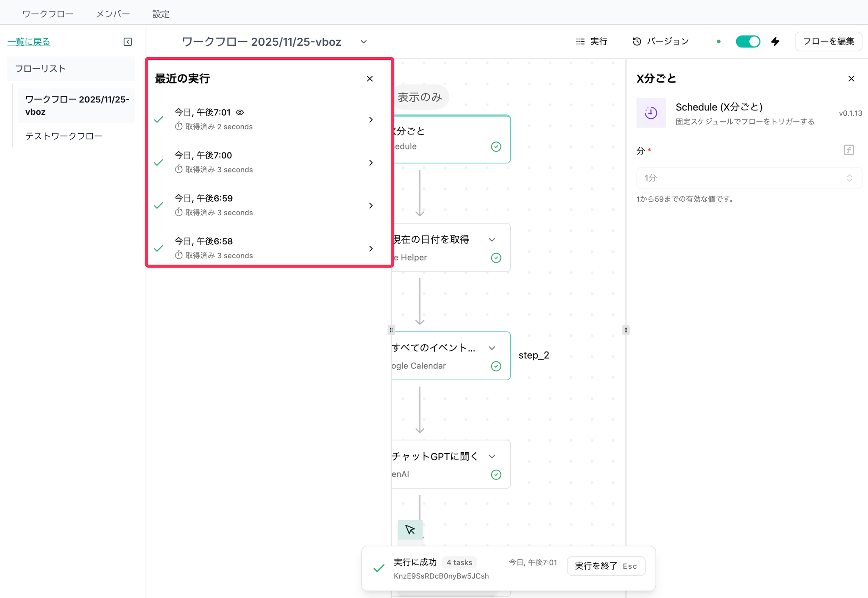Click the lightning bolt icon
The image size is (868, 598).
(775, 42)
